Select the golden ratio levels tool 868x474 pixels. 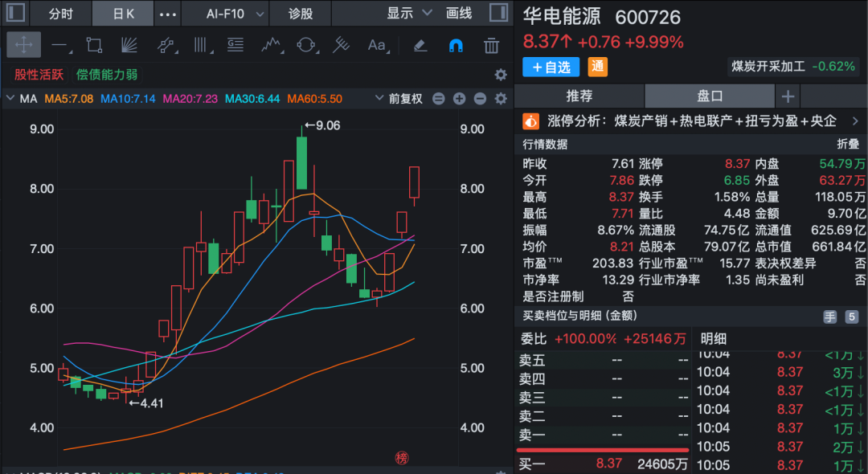pyautogui.click(x=235, y=45)
